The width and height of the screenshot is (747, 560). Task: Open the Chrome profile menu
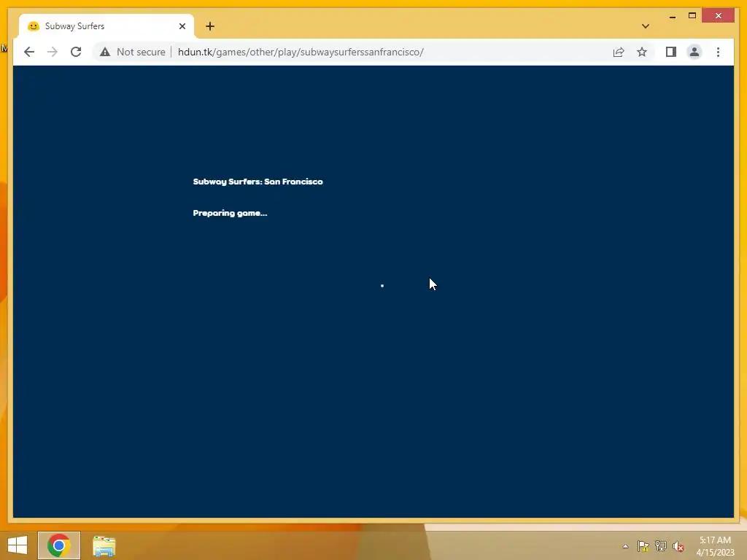[694, 52]
